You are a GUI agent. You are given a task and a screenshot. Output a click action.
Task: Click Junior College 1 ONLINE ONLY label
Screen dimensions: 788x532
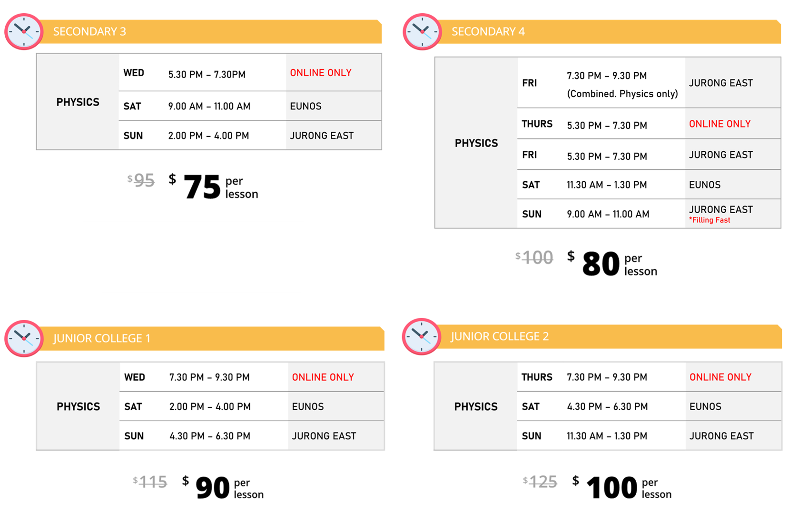(x=323, y=377)
